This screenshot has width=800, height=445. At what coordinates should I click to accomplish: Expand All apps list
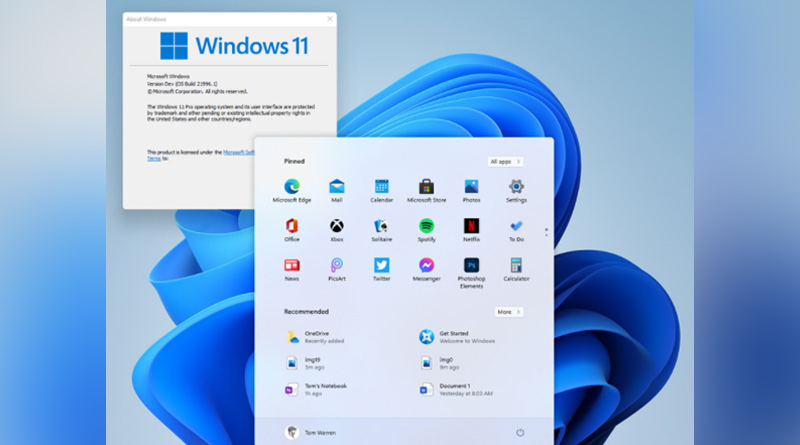point(505,161)
